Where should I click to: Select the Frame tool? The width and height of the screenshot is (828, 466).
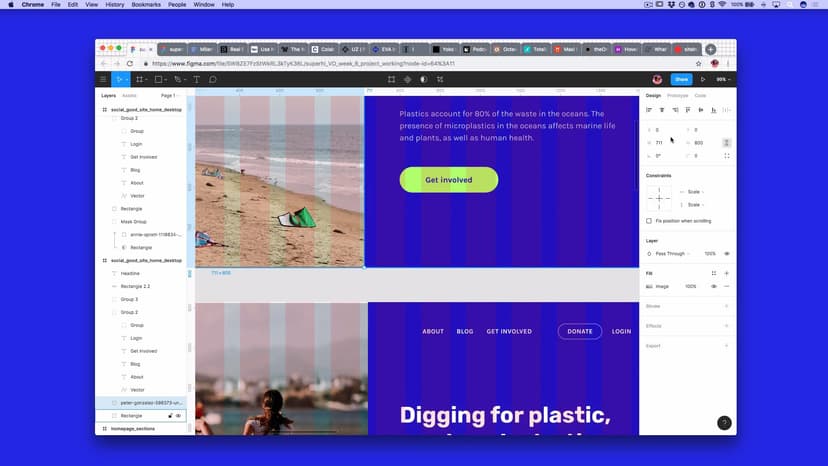(x=140, y=79)
